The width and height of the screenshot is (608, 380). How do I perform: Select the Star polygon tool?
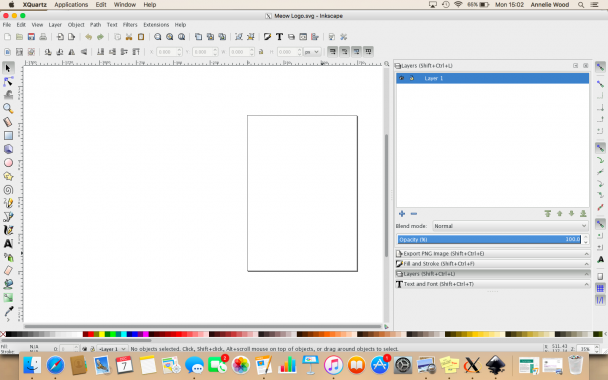pos(8,176)
